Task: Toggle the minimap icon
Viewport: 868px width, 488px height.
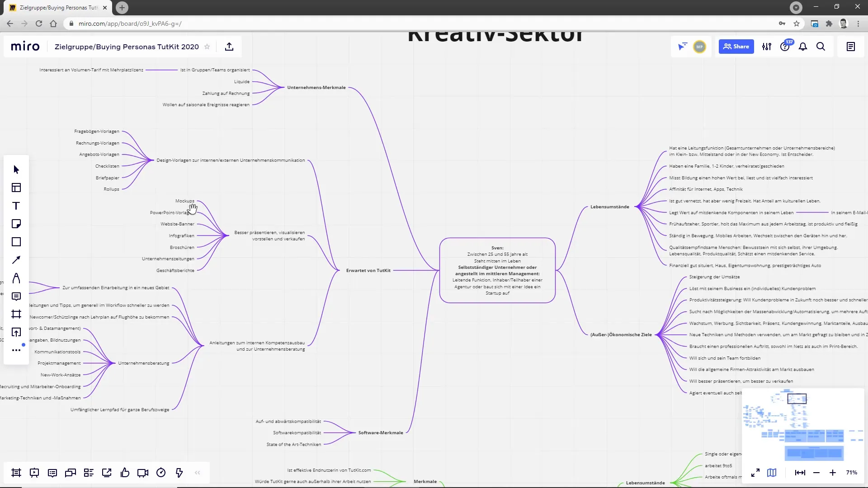Action: pos(772,473)
